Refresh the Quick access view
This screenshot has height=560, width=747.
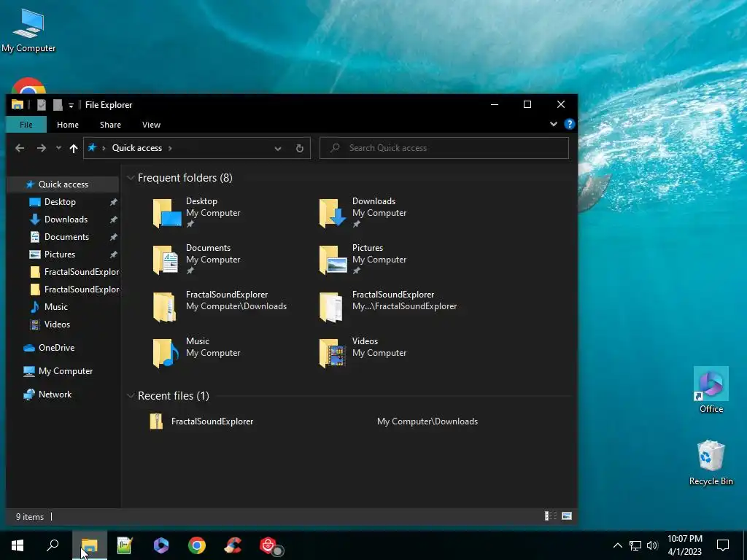pyautogui.click(x=299, y=149)
